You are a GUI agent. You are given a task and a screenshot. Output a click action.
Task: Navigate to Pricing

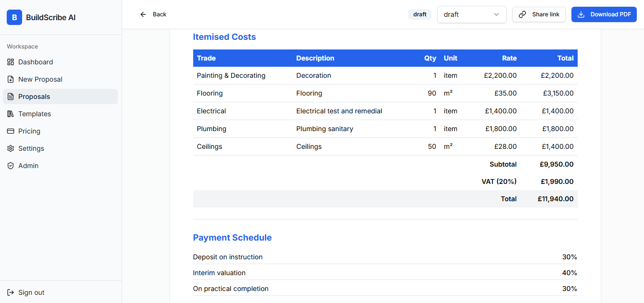pos(60,131)
